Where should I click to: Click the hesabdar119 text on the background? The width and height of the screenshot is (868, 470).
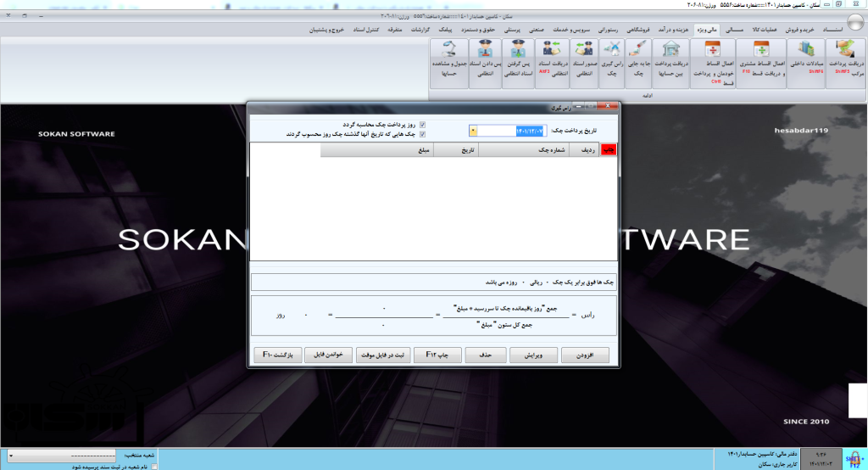tap(801, 131)
